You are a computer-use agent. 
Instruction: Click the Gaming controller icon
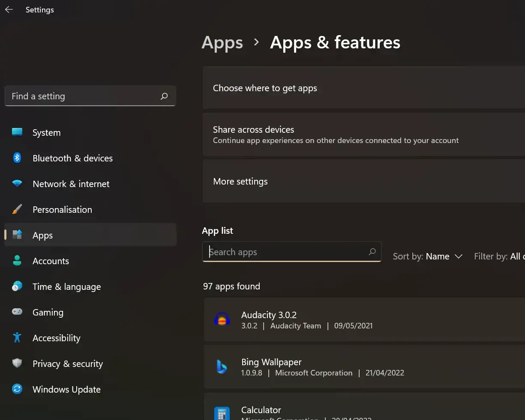(17, 312)
